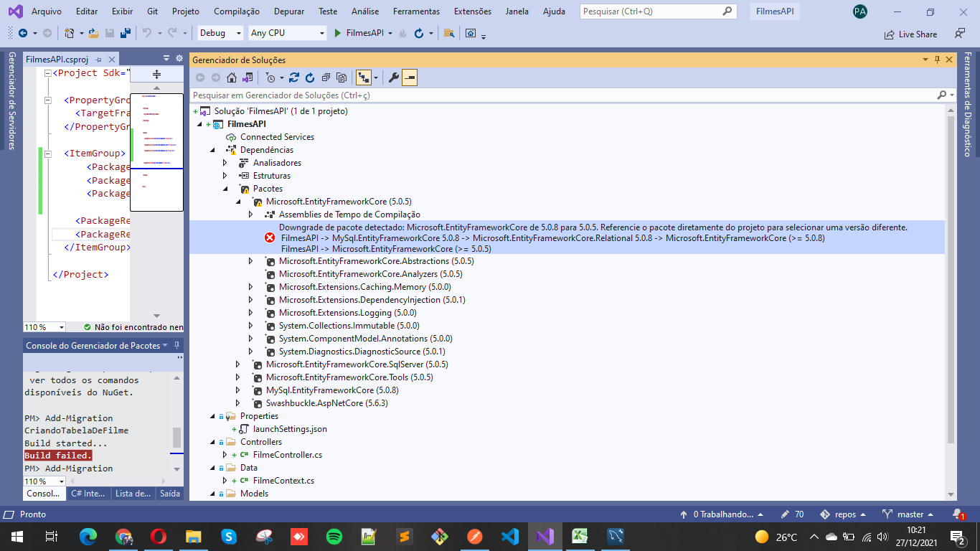
Task: Save all files using the multi-disk icon
Action: (x=125, y=33)
